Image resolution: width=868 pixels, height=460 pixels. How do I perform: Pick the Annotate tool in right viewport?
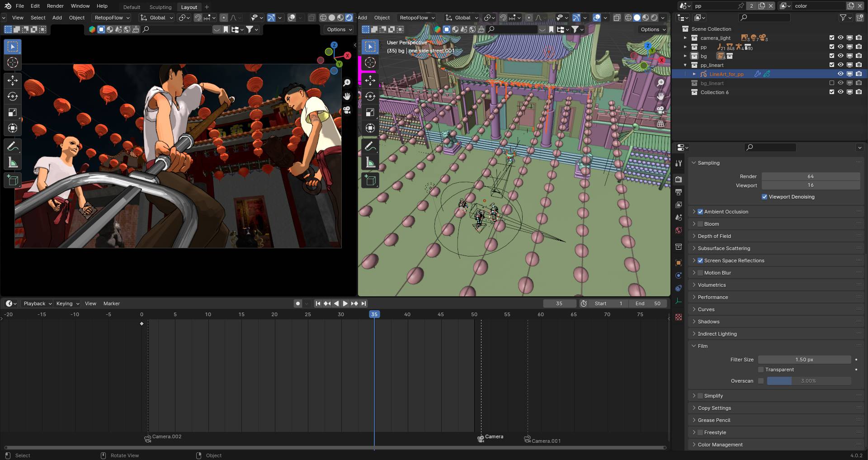(x=370, y=147)
